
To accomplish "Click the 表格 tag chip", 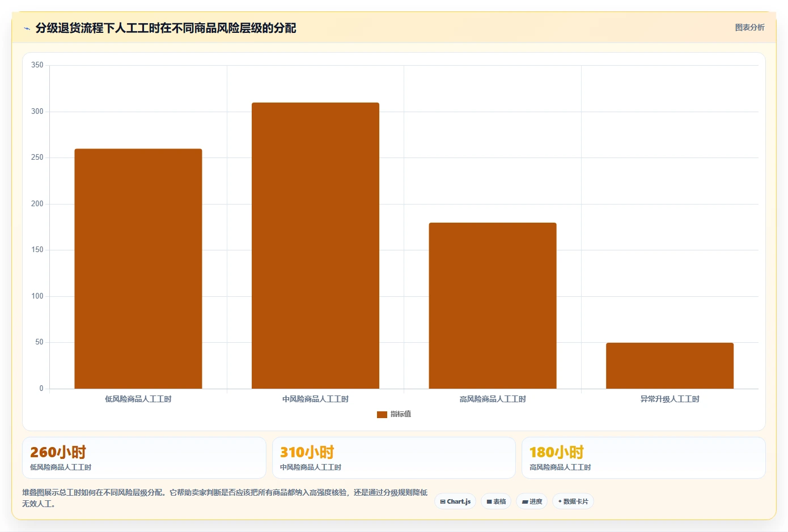I will pos(496,501).
